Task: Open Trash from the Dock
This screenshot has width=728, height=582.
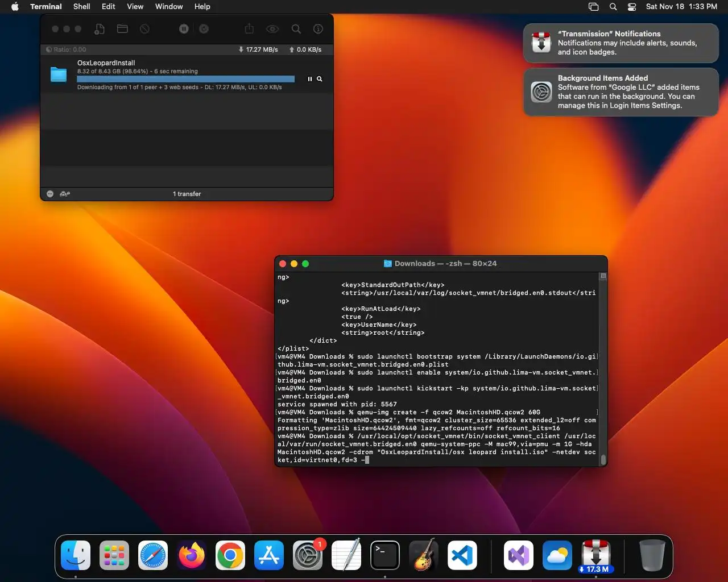Action: click(x=652, y=555)
